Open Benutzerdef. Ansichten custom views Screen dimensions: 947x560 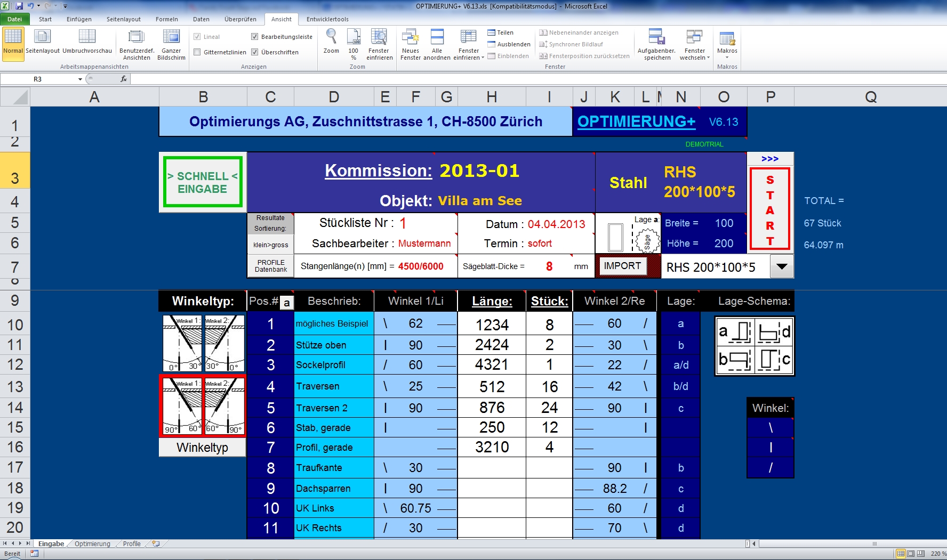coord(137,45)
